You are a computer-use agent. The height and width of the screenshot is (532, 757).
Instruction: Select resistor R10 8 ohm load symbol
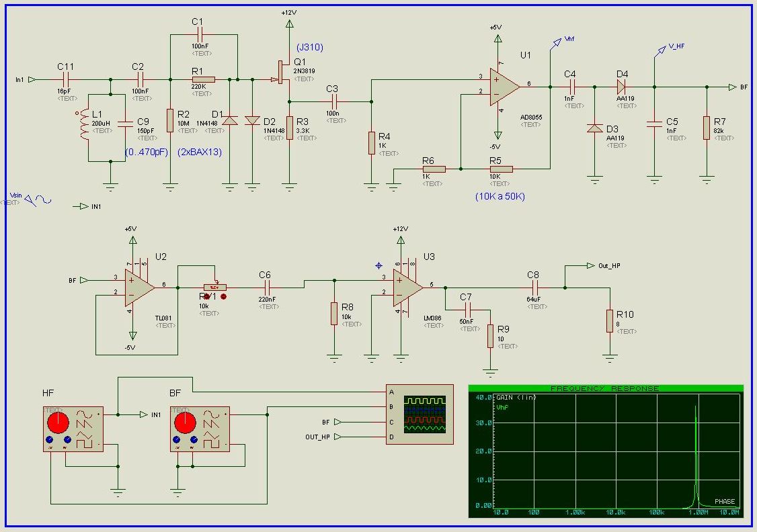click(x=610, y=320)
